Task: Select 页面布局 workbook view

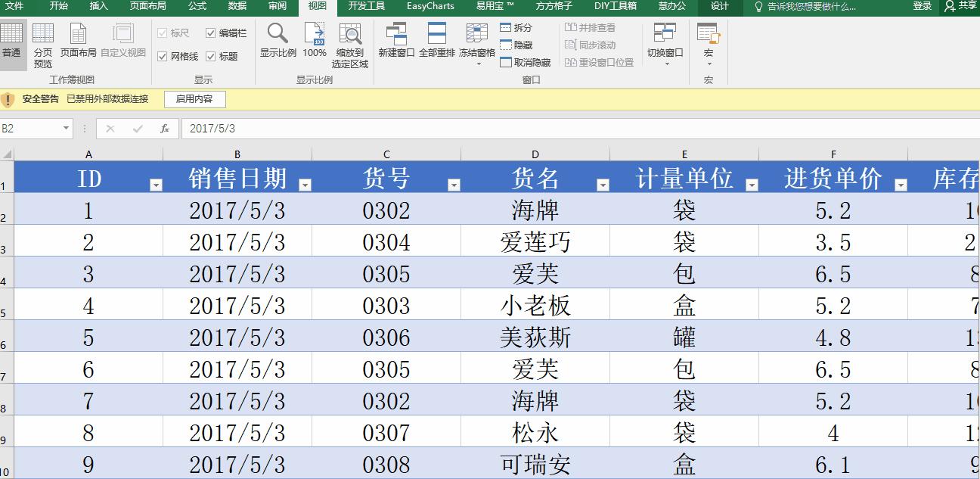Action: [x=79, y=43]
